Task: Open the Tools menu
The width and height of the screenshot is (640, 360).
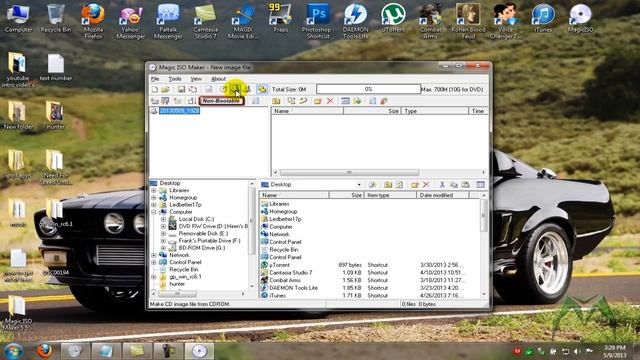Action: coord(175,79)
